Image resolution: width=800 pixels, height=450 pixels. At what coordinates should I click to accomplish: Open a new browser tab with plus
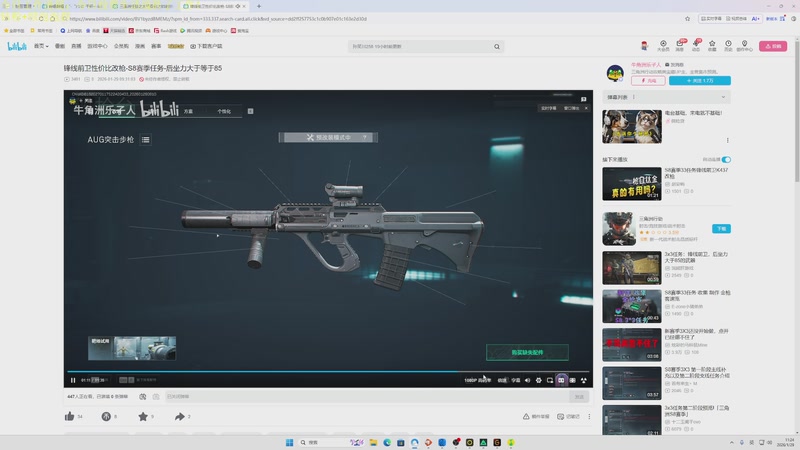[259, 6]
